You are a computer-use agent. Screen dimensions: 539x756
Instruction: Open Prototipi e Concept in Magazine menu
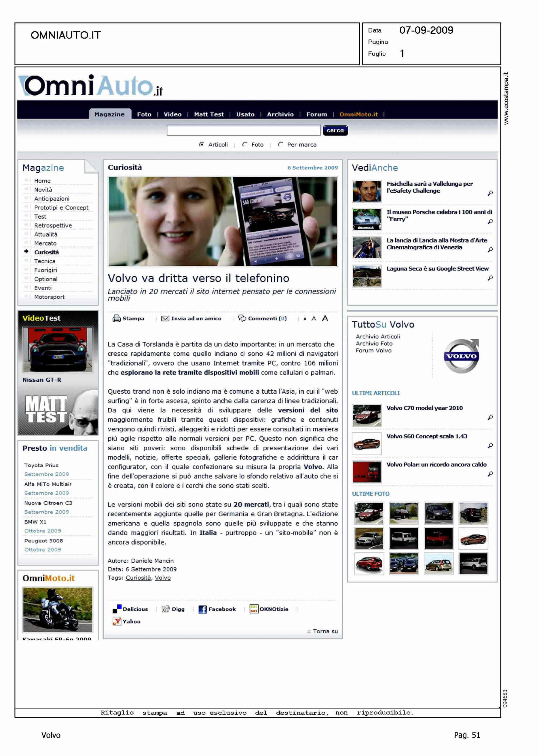tap(61, 208)
